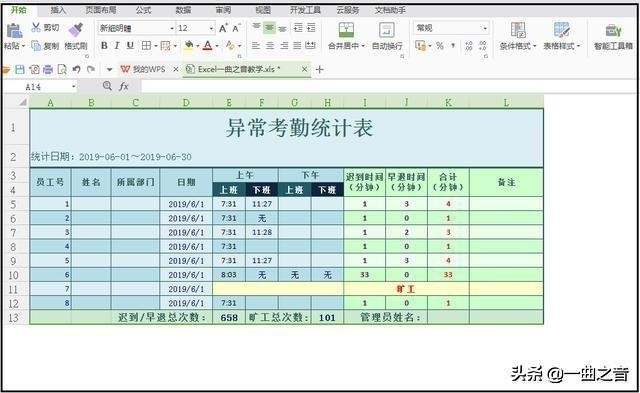The height and width of the screenshot is (393, 640).
Task: Decrease font size with the A- icon
Action: pos(236,28)
